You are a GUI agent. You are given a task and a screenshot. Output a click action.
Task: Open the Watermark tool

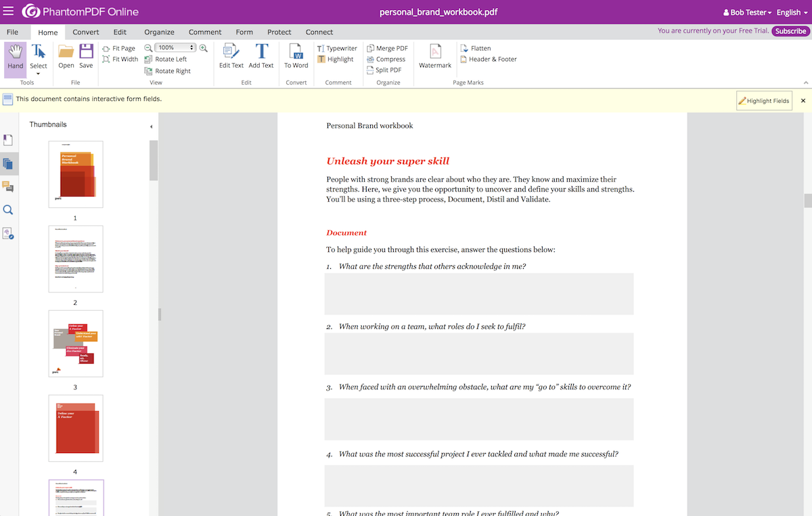point(434,58)
